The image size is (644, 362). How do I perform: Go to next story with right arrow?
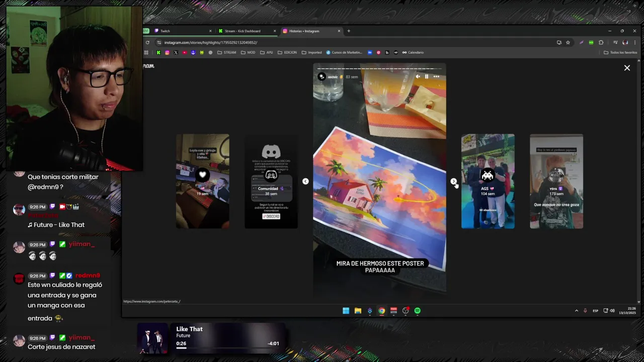coord(453,182)
